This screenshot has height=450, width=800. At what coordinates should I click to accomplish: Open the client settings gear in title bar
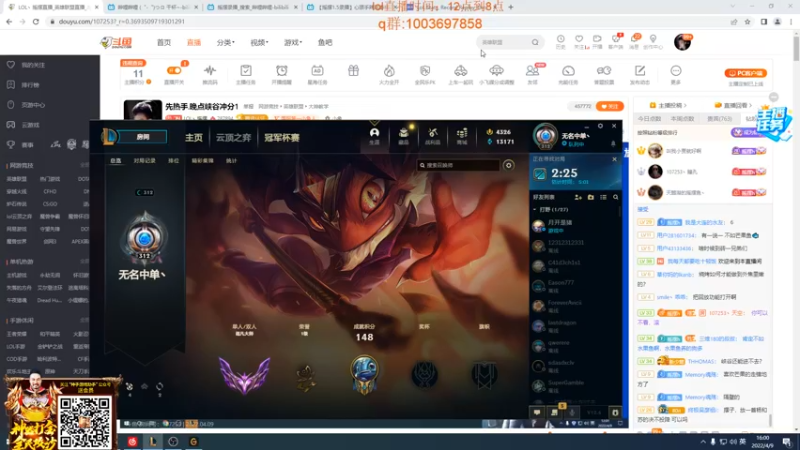601,126
